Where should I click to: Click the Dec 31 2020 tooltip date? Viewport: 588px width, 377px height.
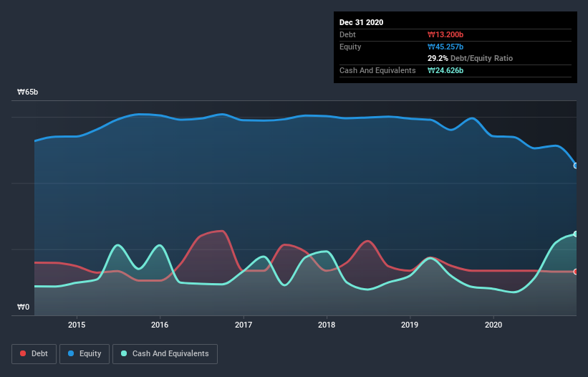point(361,22)
